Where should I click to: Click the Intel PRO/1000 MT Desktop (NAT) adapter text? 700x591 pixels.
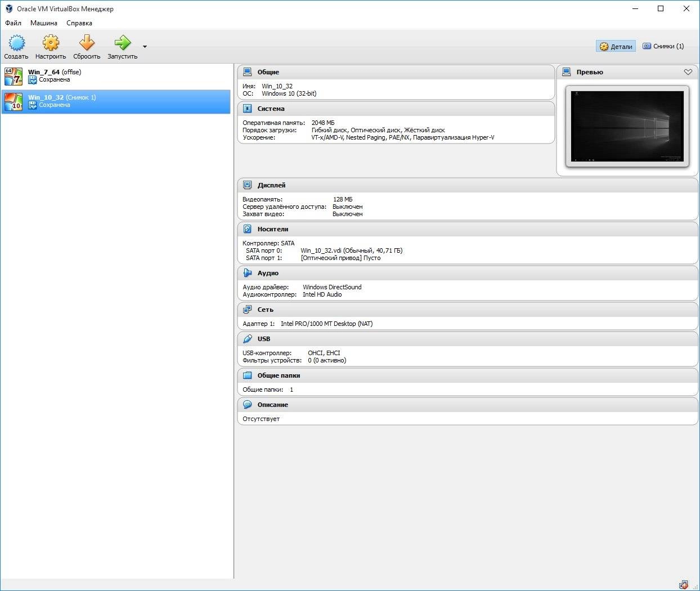(326, 324)
